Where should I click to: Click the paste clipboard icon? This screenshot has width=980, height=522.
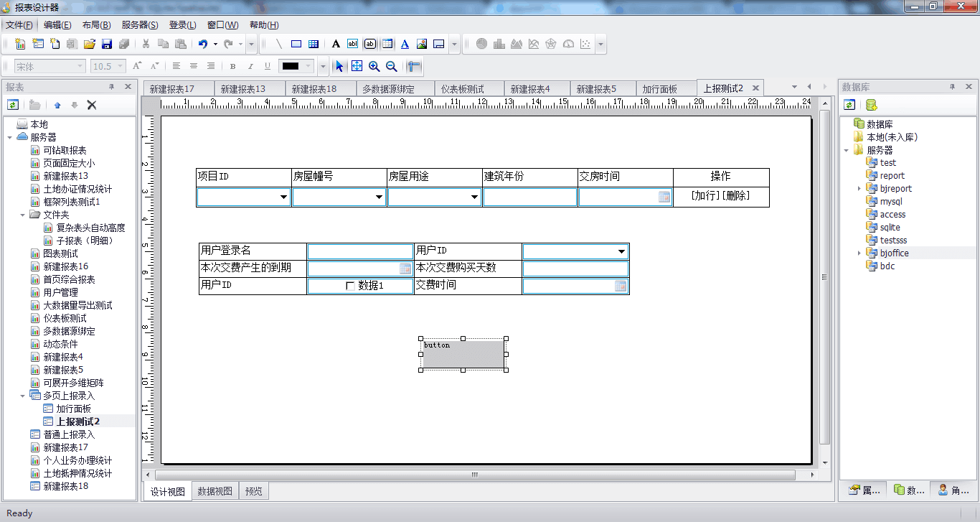tap(180, 44)
